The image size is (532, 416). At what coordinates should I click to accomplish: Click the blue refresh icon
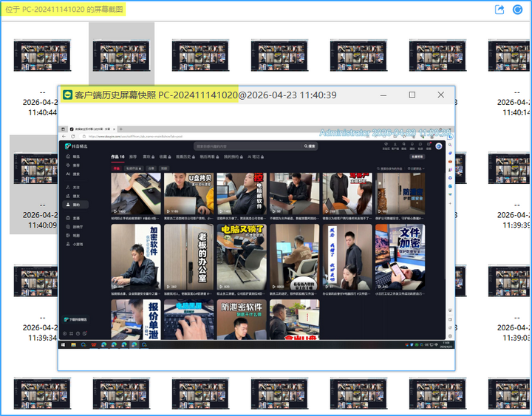point(517,10)
